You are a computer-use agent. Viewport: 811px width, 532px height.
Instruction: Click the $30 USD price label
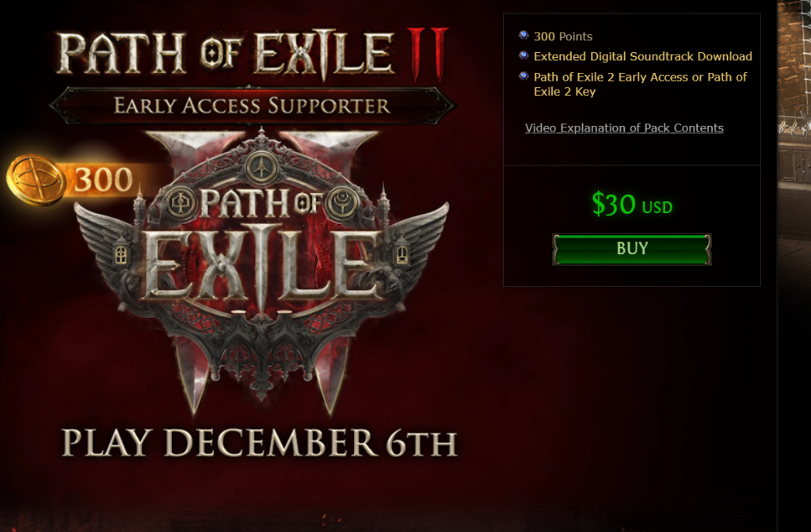pos(631,203)
